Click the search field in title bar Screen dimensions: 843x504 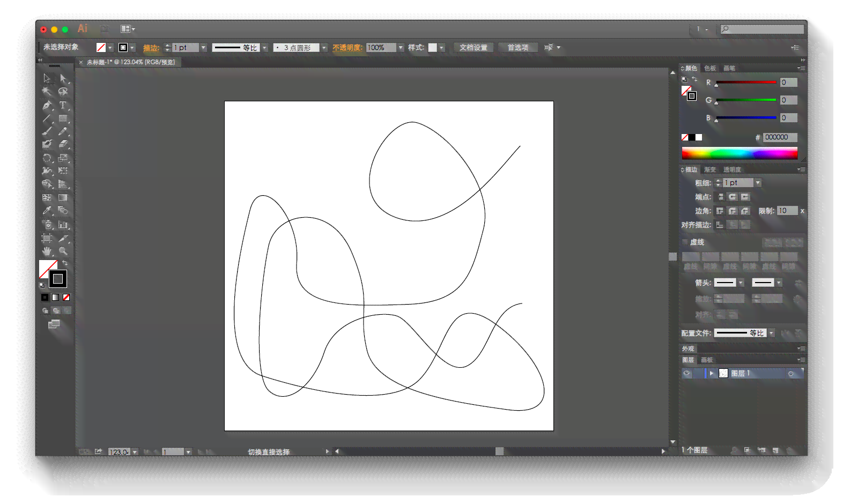click(x=762, y=29)
